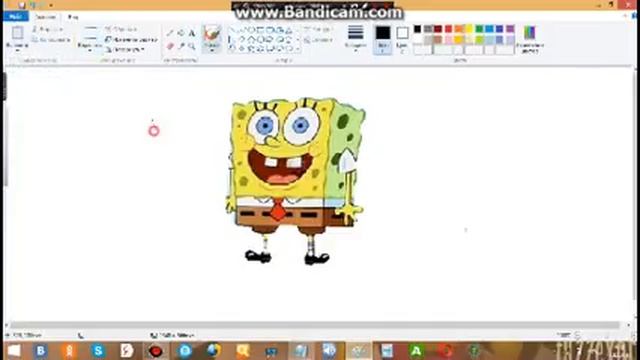Open the blue File menu tab

pyautogui.click(x=16, y=17)
